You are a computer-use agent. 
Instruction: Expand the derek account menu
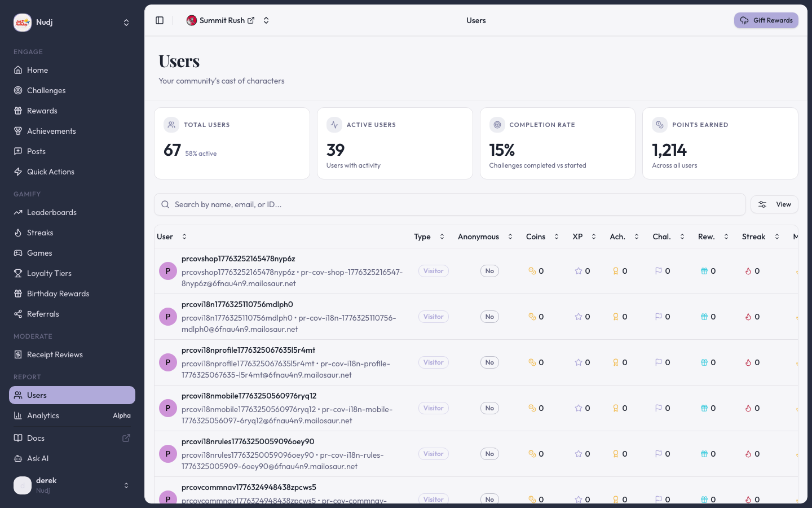[x=126, y=485]
